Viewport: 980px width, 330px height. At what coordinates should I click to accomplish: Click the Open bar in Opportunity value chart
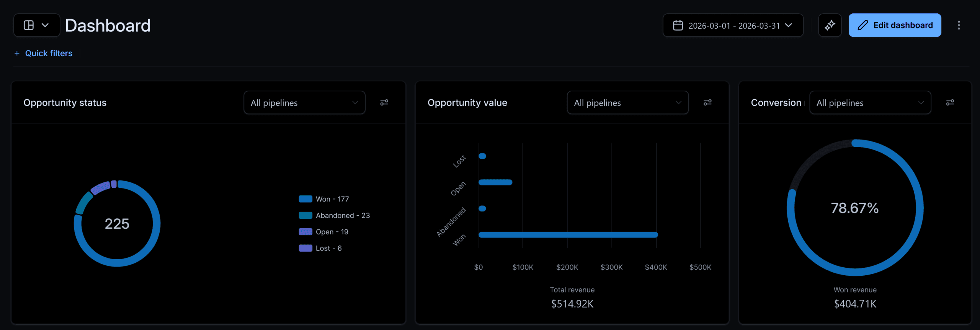tap(495, 182)
